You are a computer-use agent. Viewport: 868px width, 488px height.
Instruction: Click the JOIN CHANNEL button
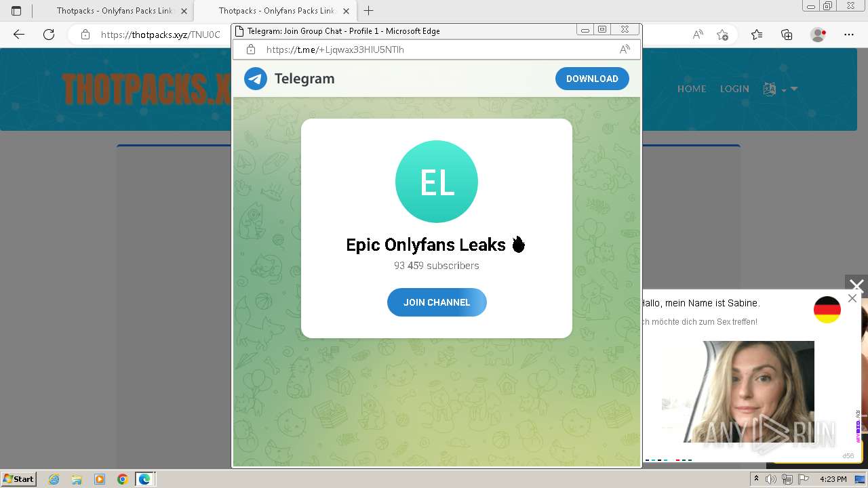click(437, 302)
